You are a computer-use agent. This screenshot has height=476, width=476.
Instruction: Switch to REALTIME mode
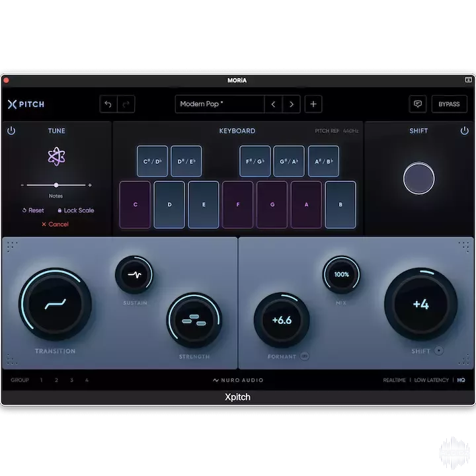[x=394, y=380]
